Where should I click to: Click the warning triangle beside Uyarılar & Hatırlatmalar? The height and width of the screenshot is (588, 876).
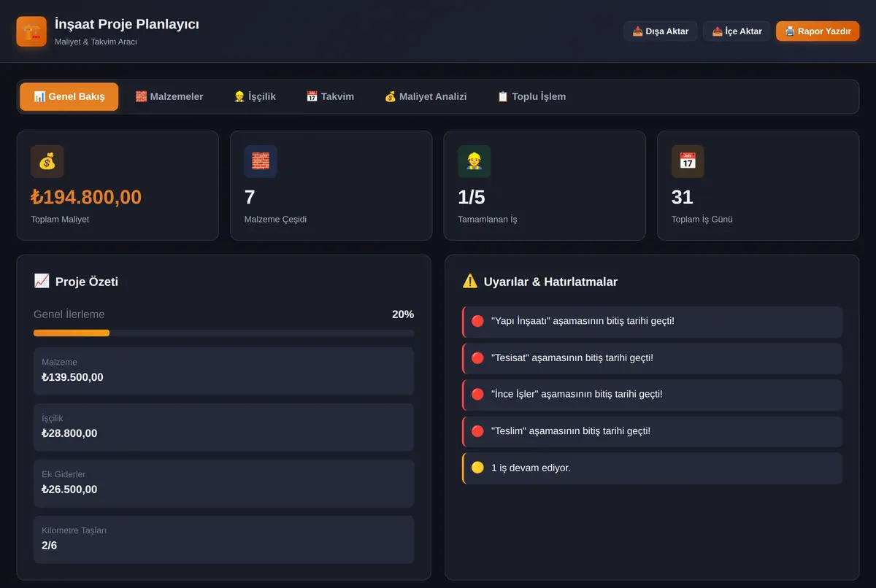click(x=470, y=281)
